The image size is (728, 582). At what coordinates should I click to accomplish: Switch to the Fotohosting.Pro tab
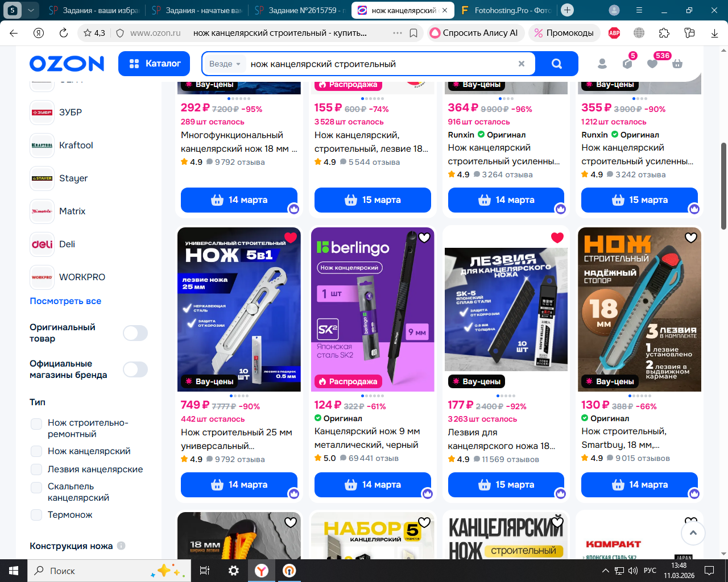pos(506,10)
